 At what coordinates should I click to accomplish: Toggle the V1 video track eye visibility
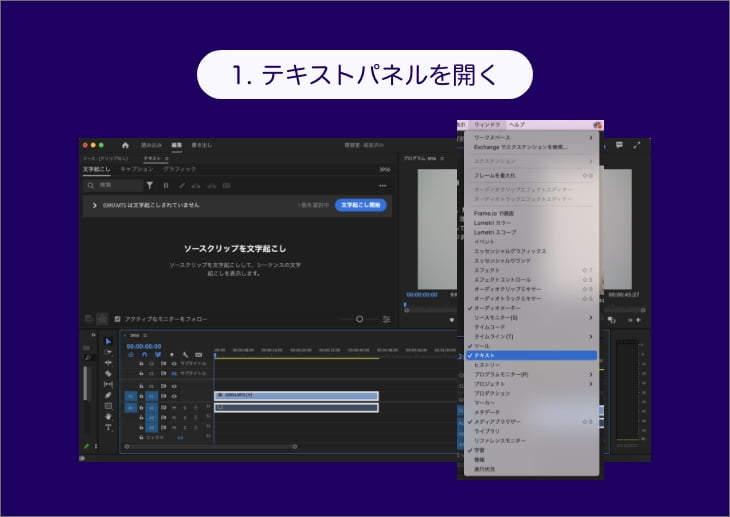click(x=176, y=396)
